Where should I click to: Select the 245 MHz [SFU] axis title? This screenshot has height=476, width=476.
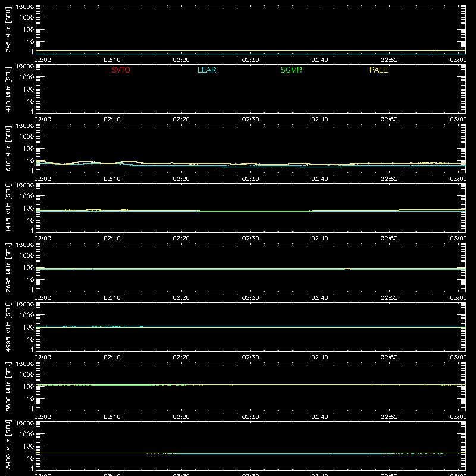point(8,29)
